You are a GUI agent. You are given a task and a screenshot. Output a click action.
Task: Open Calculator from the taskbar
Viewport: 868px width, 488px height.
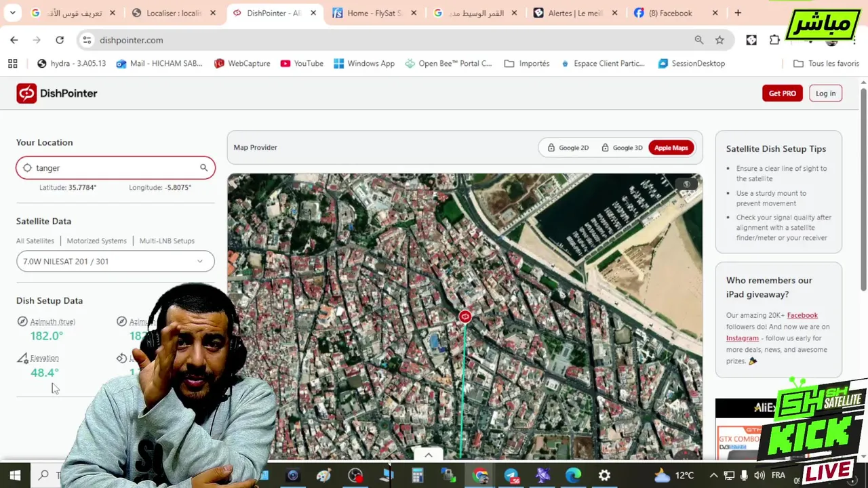418,476
